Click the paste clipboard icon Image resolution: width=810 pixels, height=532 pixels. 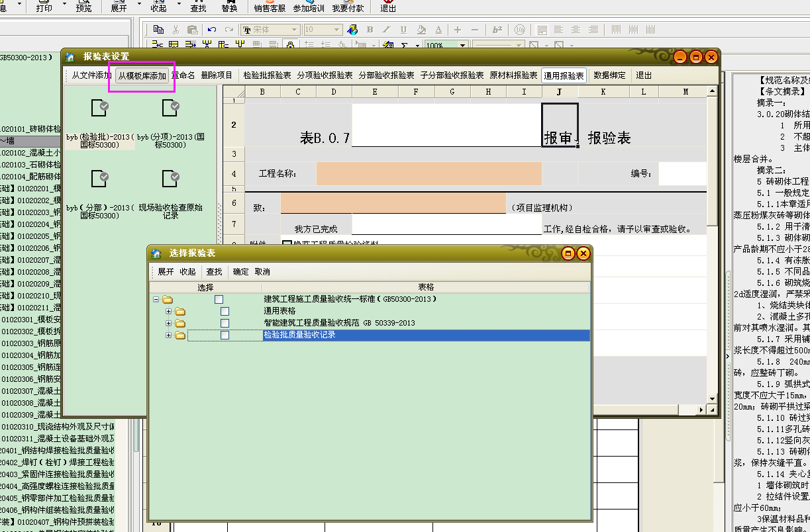(x=192, y=30)
